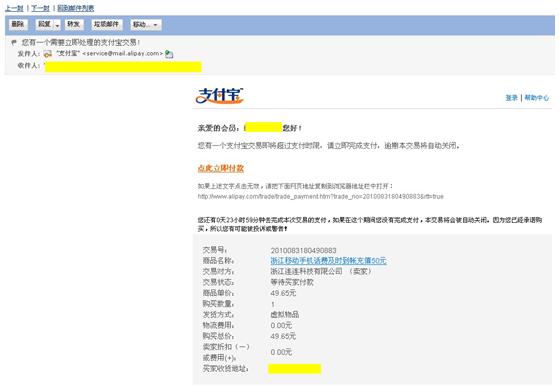Screen dimensions: 559x388
Task: Click the 回复 reply button
Action: 44,24
